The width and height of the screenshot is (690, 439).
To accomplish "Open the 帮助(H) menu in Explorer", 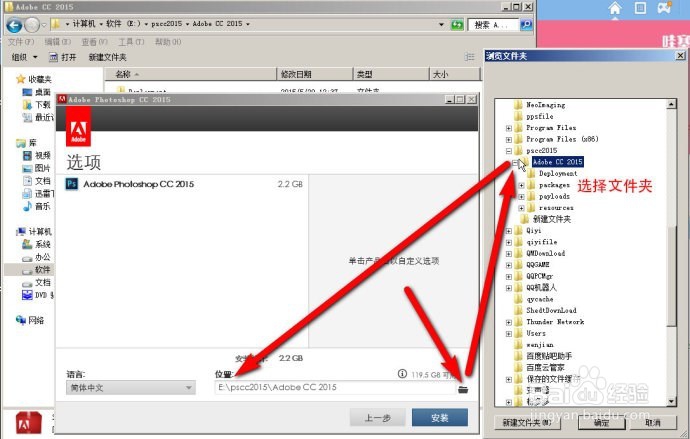I will (x=168, y=42).
